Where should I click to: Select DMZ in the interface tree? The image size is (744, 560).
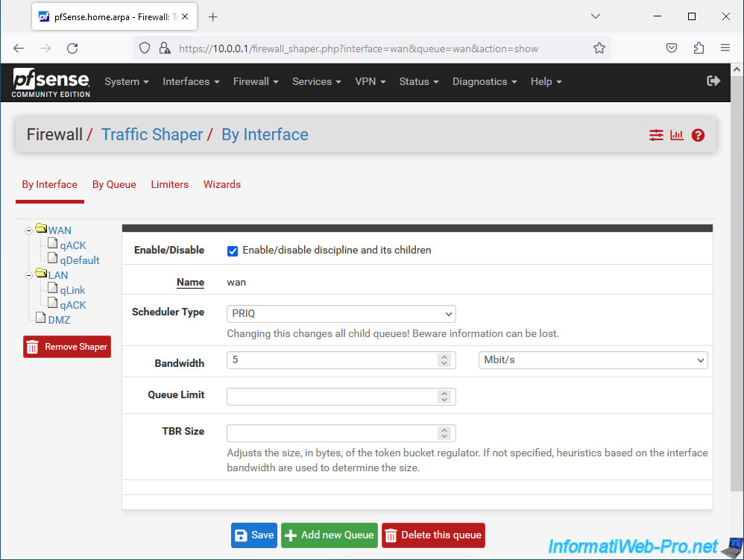[60, 321]
